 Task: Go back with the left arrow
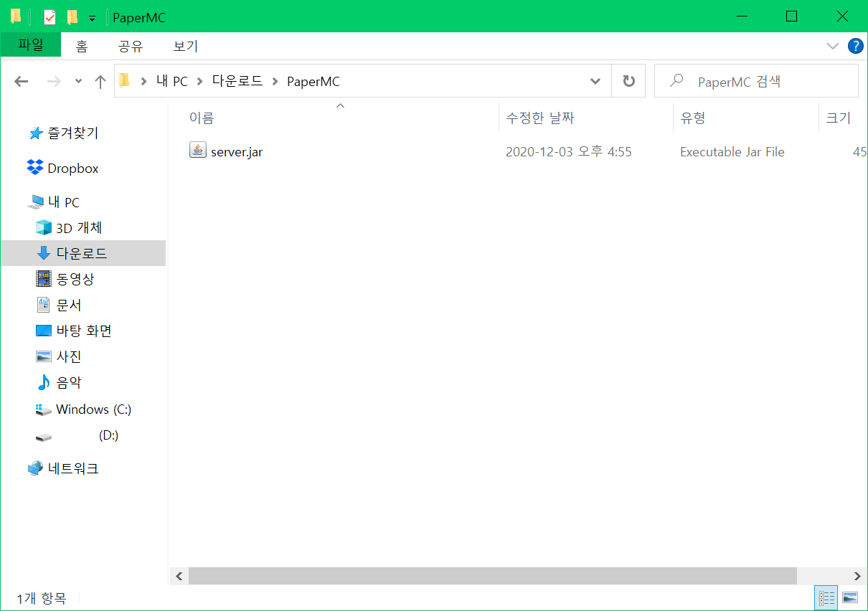tap(22, 81)
